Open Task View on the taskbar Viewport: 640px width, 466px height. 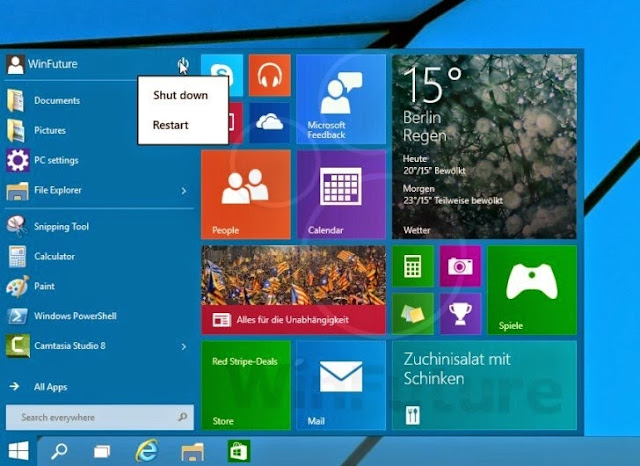click(x=102, y=451)
